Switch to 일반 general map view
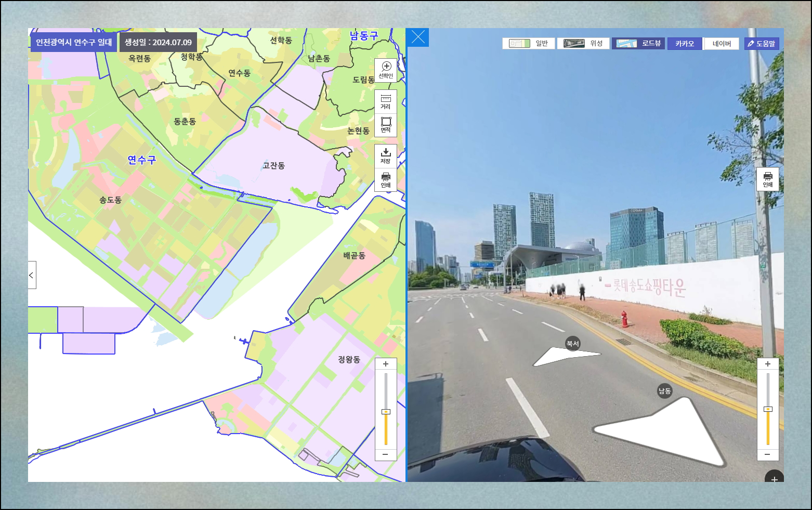The height and width of the screenshot is (510, 812). pyautogui.click(x=529, y=44)
